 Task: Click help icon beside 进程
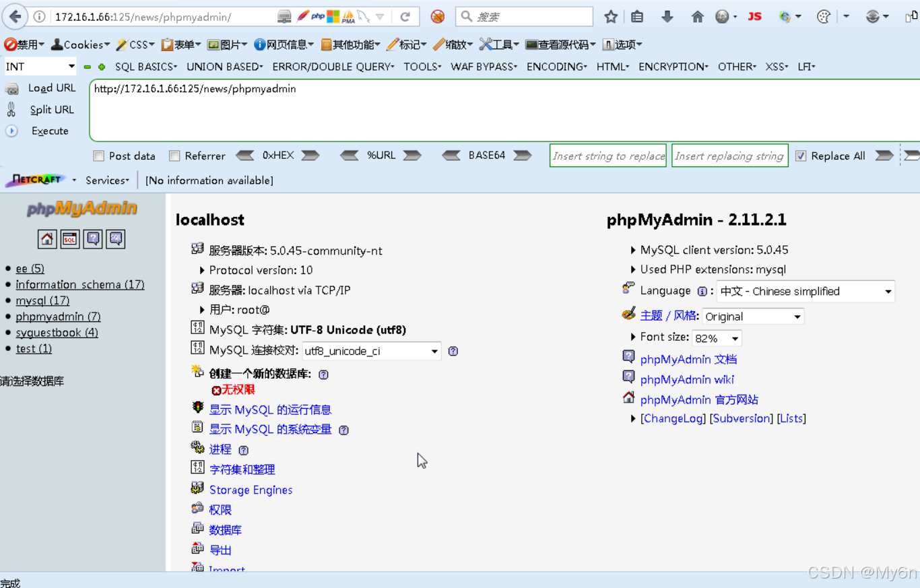click(x=243, y=451)
